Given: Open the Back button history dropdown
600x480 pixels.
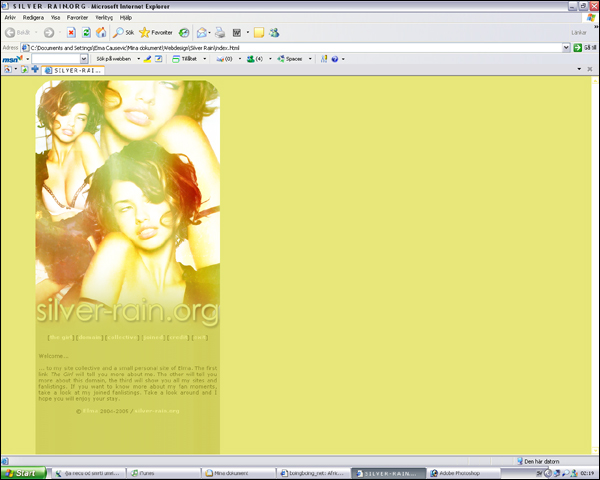Looking at the screenshot, I should point(36,33).
